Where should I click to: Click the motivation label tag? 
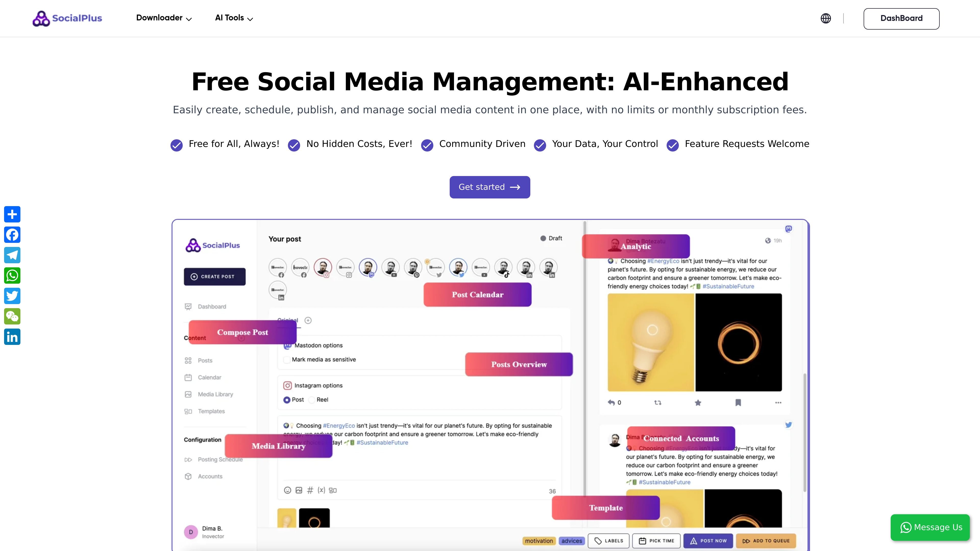coord(539,541)
